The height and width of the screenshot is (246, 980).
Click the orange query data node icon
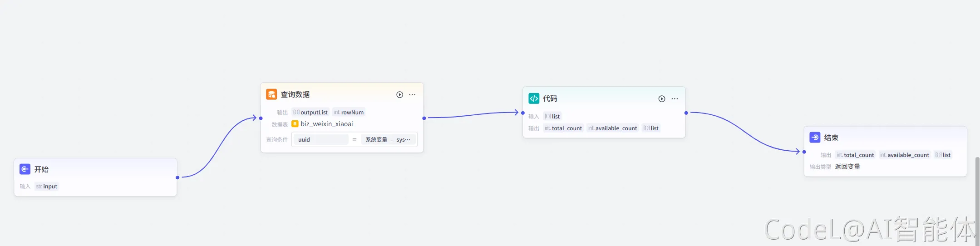pyautogui.click(x=271, y=94)
